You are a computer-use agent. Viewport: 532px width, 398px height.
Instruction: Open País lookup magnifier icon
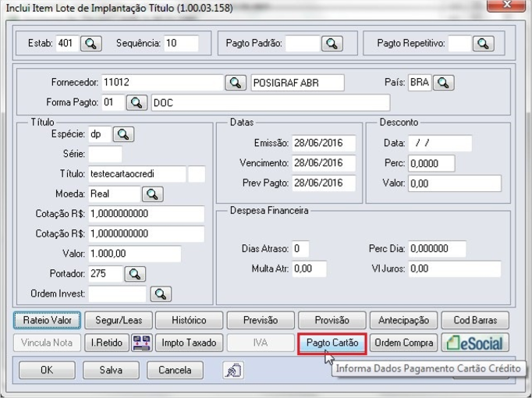point(443,83)
